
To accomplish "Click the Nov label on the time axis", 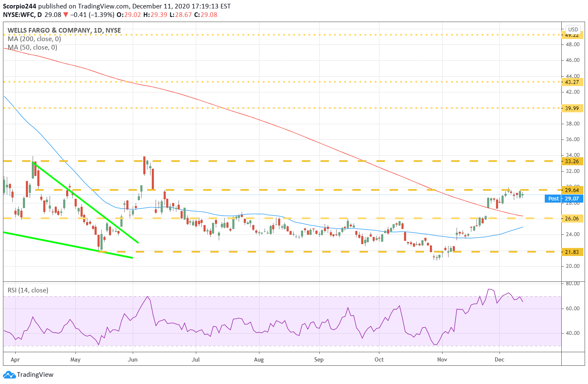I will point(442,360).
